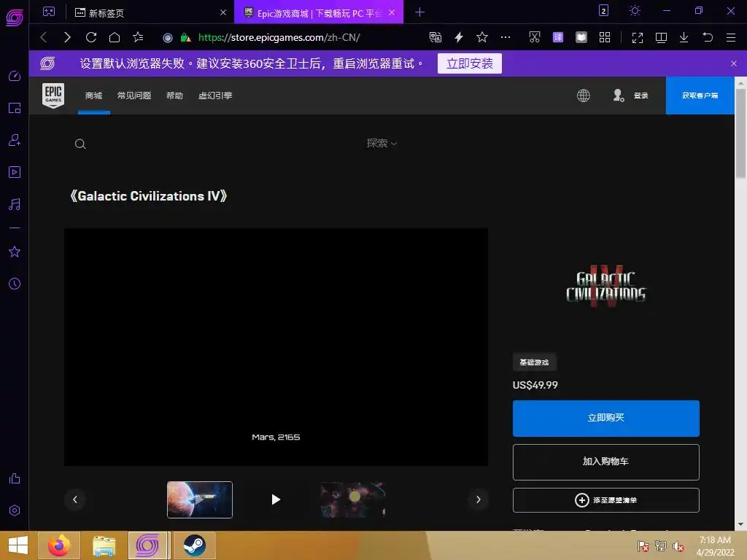Toggle the sun brightness mode icon
This screenshot has width=747, height=560.
click(635, 10)
